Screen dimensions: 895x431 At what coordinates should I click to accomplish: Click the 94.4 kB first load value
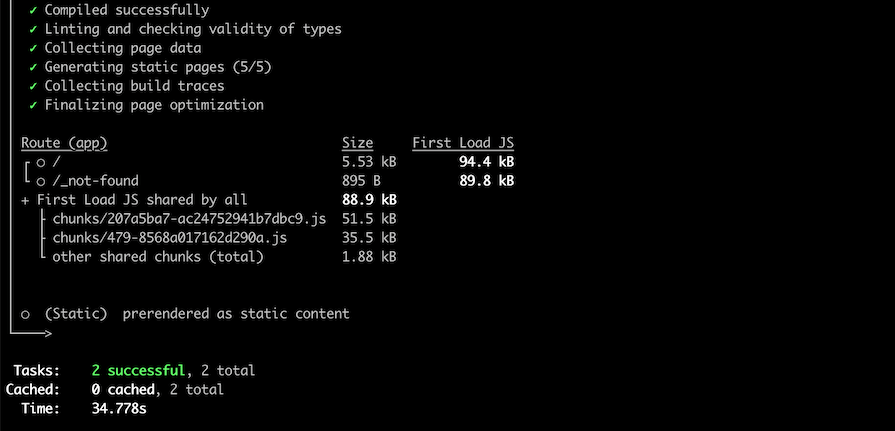[x=486, y=162]
